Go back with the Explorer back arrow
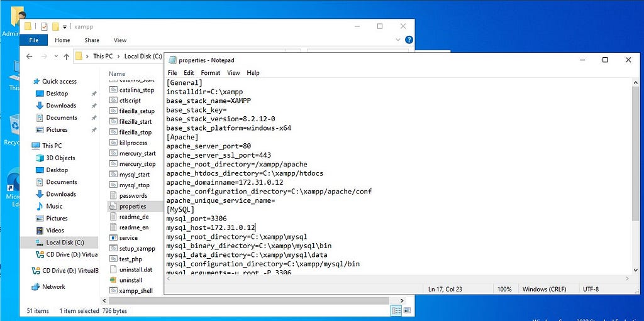 (29, 57)
